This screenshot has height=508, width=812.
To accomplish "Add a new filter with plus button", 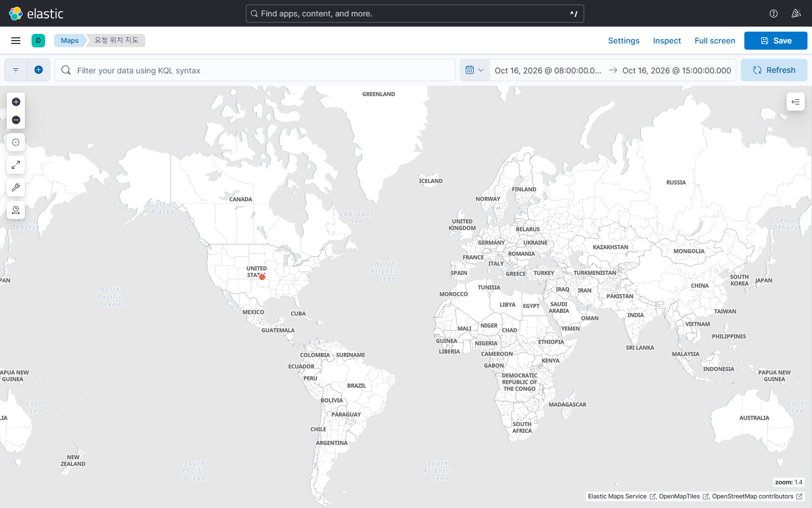I will tap(38, 70).
